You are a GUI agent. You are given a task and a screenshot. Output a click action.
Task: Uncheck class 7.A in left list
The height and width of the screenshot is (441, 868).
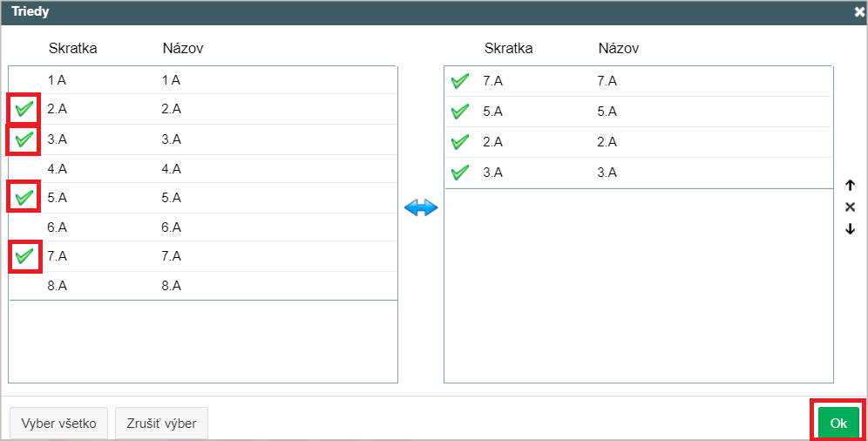click(24, 255)
